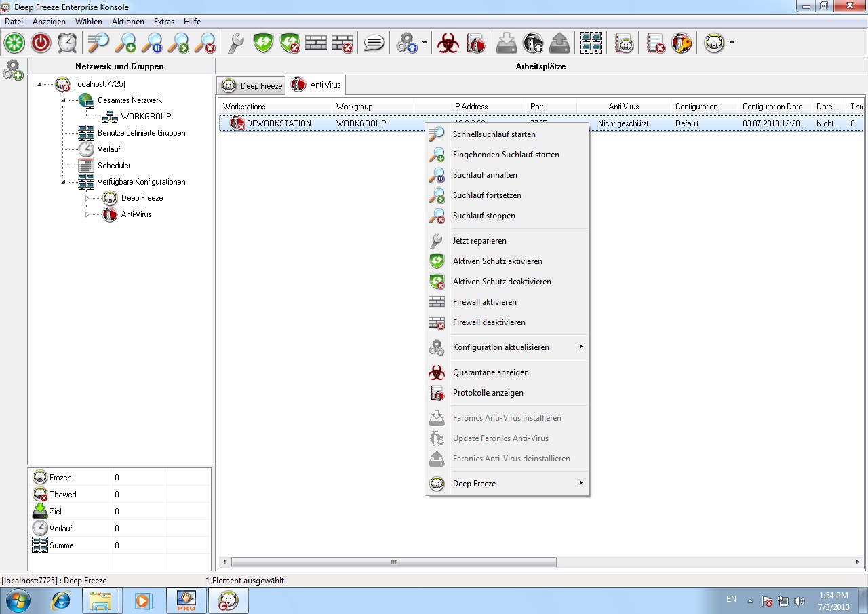Choose Quarantäne anzeigen in context menu
Viewport: 868px width, 614px height.
[x=507, y=372]
